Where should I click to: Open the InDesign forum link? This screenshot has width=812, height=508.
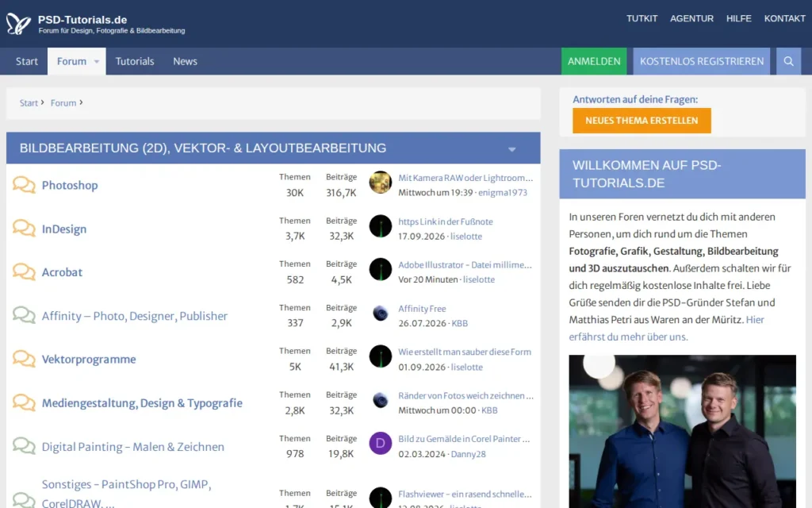coord(63,229)
